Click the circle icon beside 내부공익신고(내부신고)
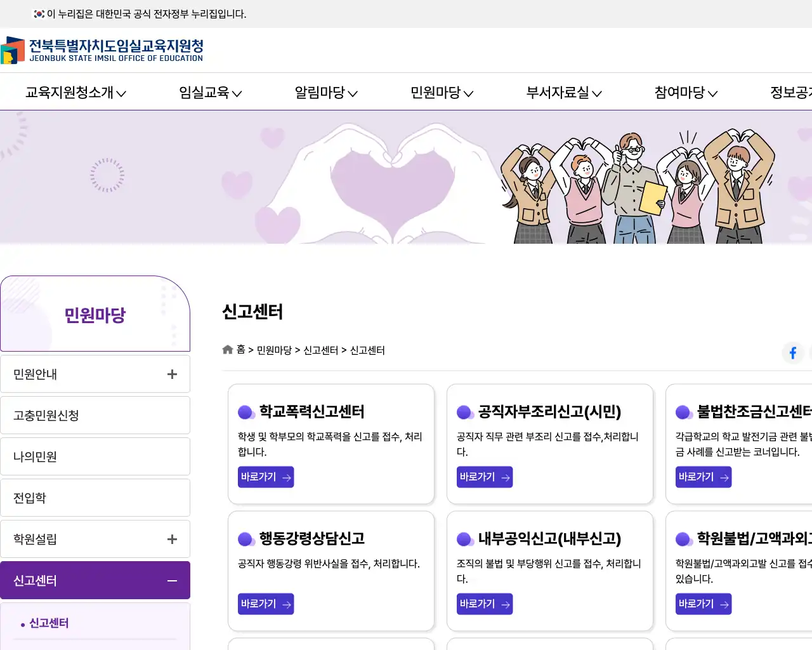Image resolution: width=812 pixels, height=650 pixels. tap(465, 538)
